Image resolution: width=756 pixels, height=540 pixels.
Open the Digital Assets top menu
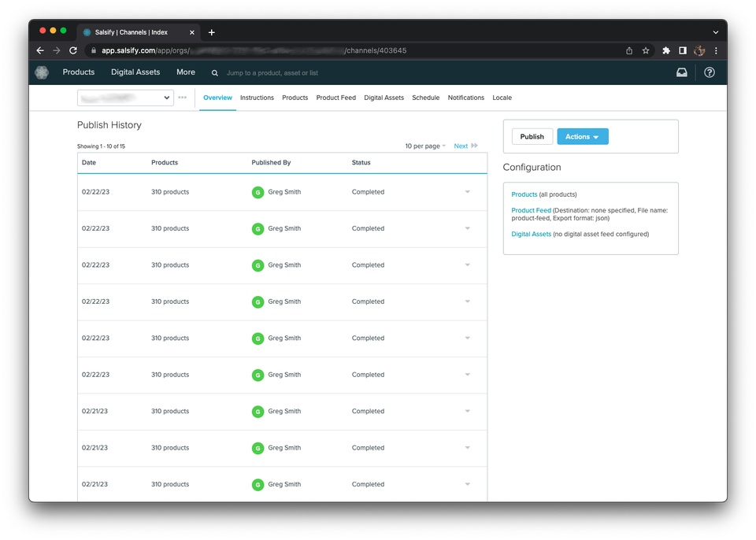[x=135, y=72]
